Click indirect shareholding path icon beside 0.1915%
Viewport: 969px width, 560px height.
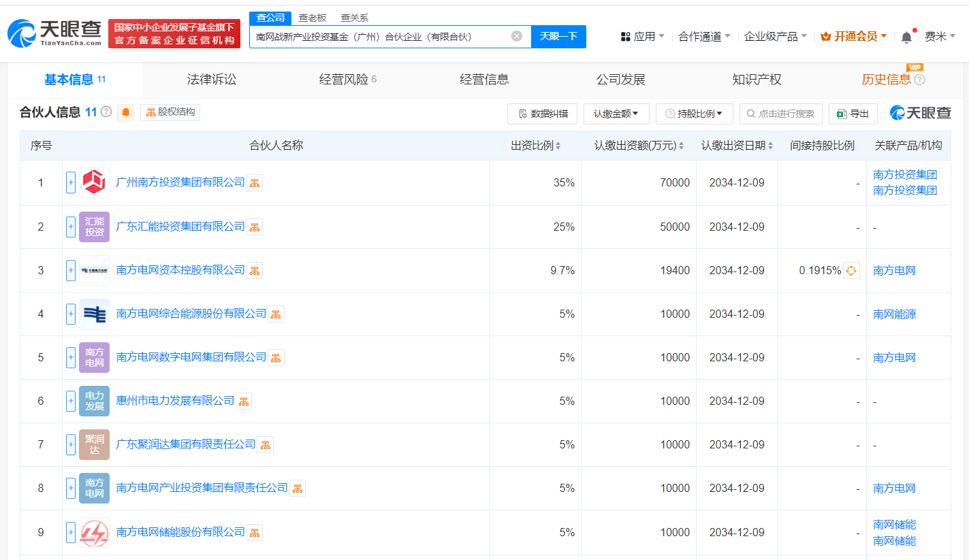coord(851,270)
